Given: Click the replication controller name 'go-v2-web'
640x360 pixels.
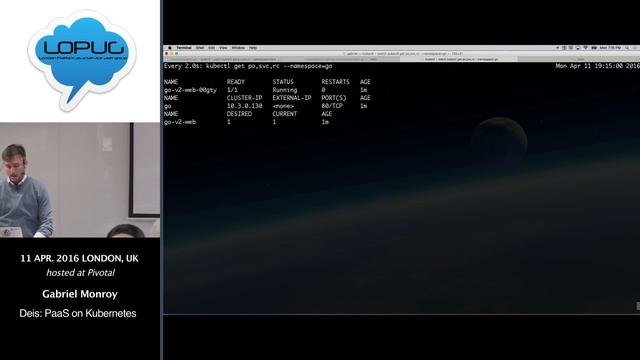Looking at the screenshot, I should [180, 122].
